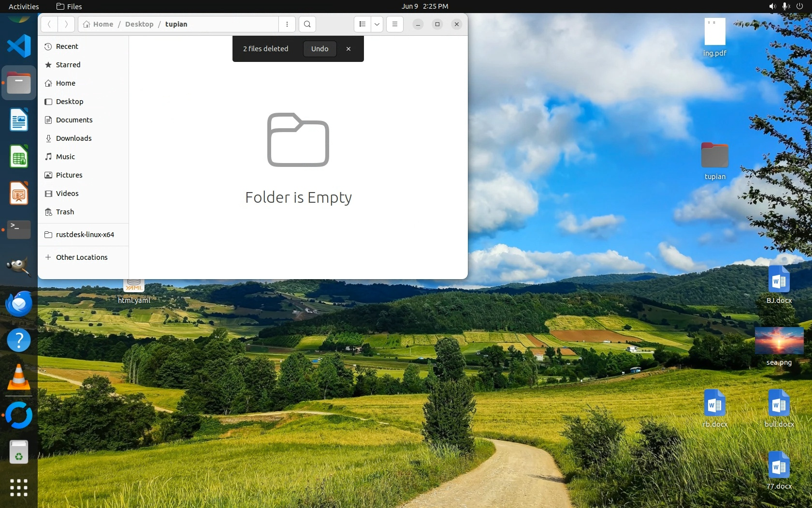The width and height of the screenshot is (812, 508).
Task: Toggle the list view layout button
Action: click(362, 24)
